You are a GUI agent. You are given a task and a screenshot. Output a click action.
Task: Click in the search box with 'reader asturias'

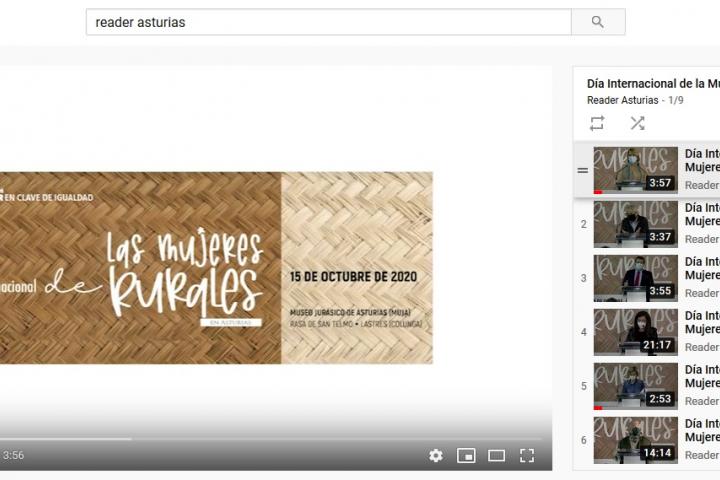pyautogui.click(x=328, y=22)
